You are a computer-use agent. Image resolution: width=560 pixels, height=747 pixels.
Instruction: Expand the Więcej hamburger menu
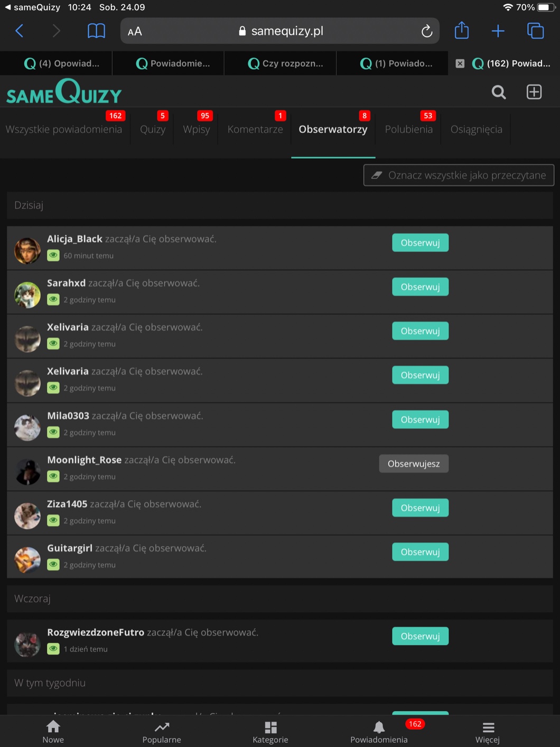pyautogui.click(x=488, y=732)
